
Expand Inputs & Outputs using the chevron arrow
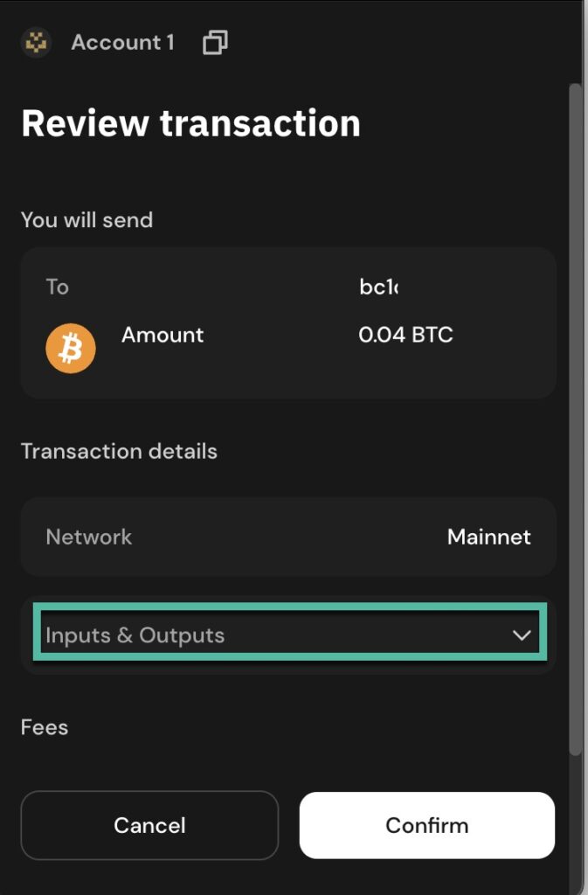522,635
